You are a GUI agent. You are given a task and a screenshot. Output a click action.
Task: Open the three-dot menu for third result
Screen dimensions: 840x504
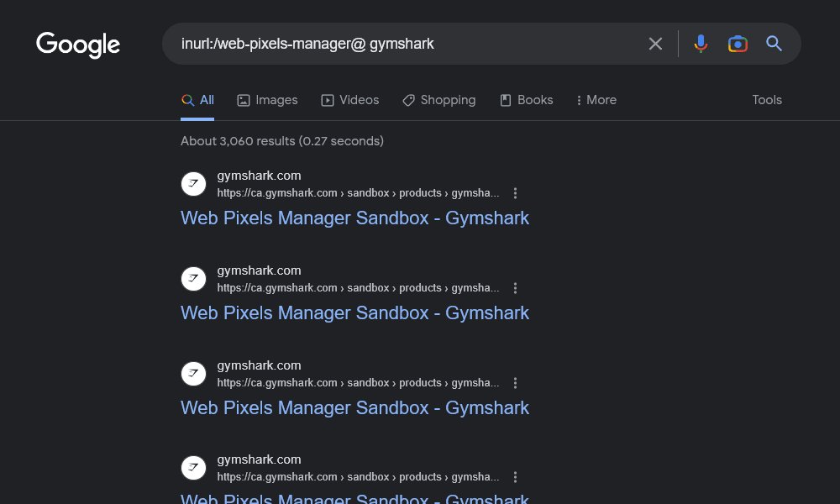(x=516, y=383)
